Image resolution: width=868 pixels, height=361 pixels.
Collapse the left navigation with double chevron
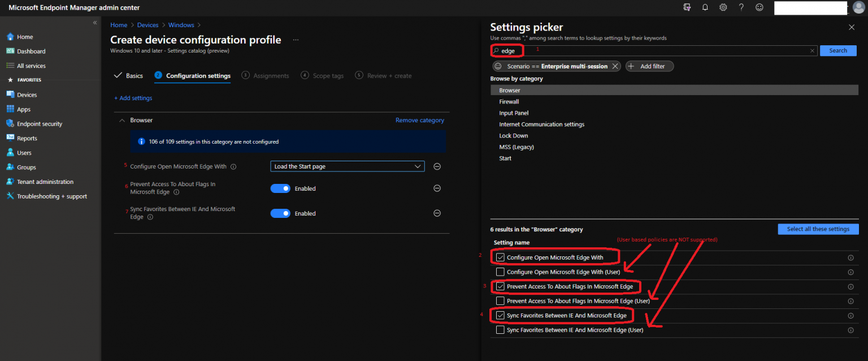tap(95, 23)
